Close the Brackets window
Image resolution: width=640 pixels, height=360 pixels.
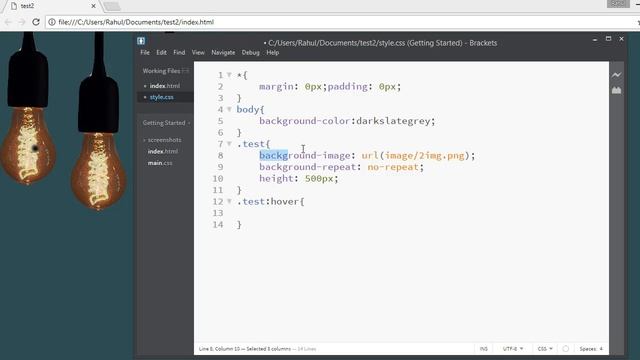click(621, 39)
